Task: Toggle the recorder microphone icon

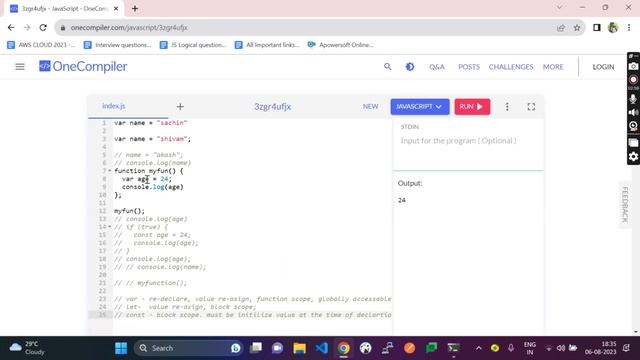Action: point(633,99)
